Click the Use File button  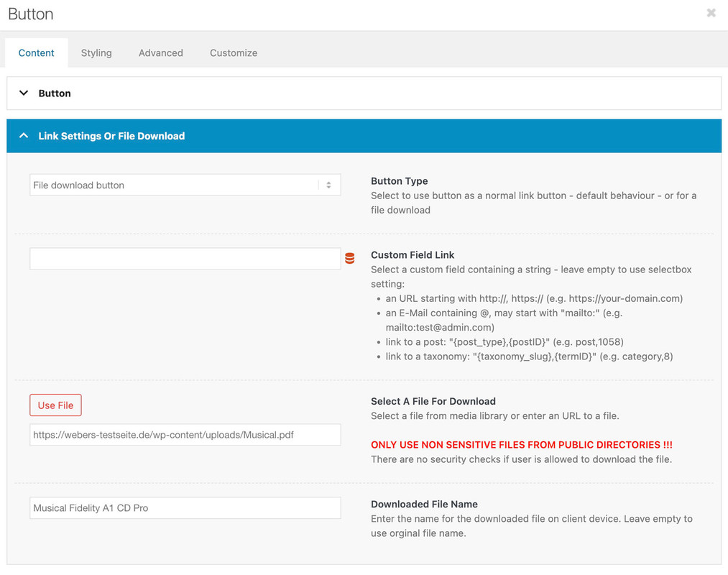pos(56,405)
